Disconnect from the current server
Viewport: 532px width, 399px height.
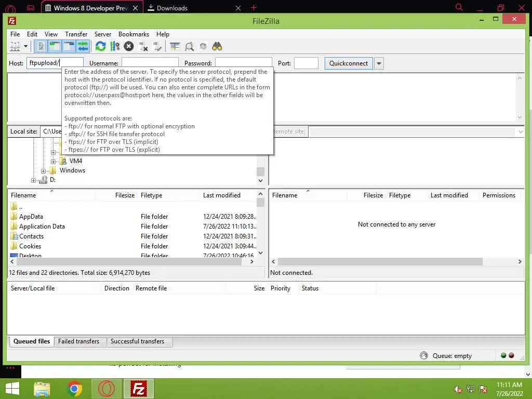pos(143,46)
